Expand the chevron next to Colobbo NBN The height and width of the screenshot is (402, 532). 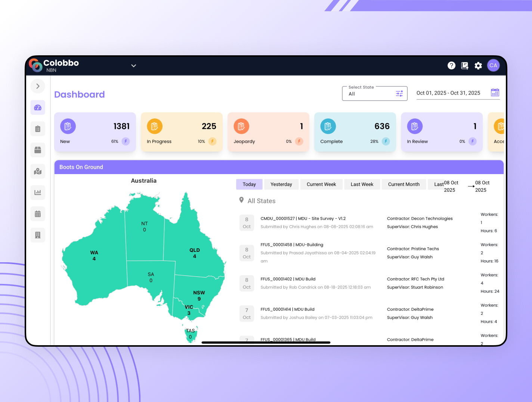[x=133, y=65]
